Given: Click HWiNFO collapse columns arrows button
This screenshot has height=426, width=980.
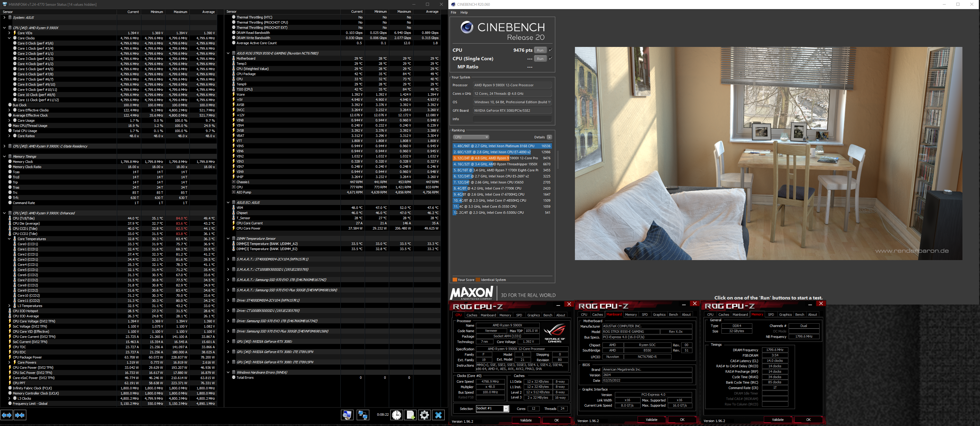Looking at the screenshot, I should click(20, 415).
